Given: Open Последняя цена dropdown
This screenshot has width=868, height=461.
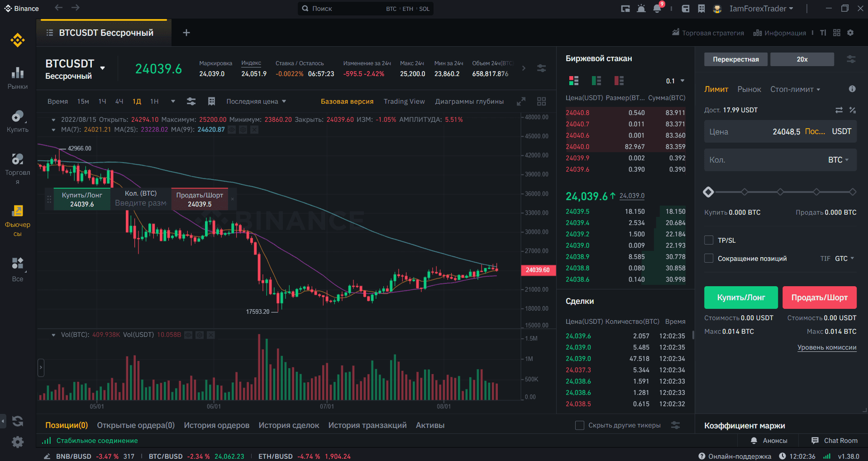Looking at the screenshot, I should [x=256, y=101].
